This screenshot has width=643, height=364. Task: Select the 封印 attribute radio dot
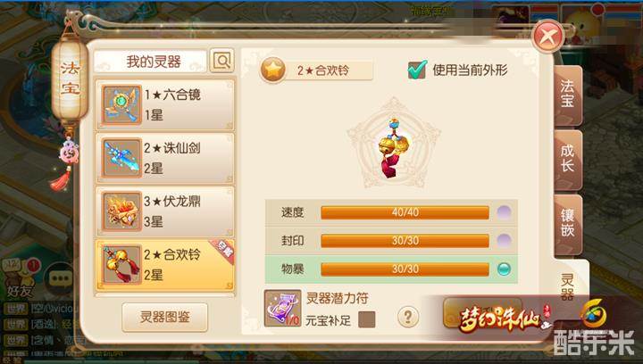point(504,241)
